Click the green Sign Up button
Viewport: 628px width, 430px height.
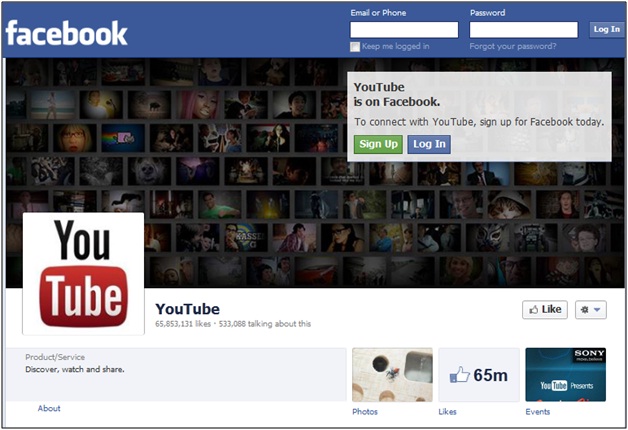click(x=378, y=144)
